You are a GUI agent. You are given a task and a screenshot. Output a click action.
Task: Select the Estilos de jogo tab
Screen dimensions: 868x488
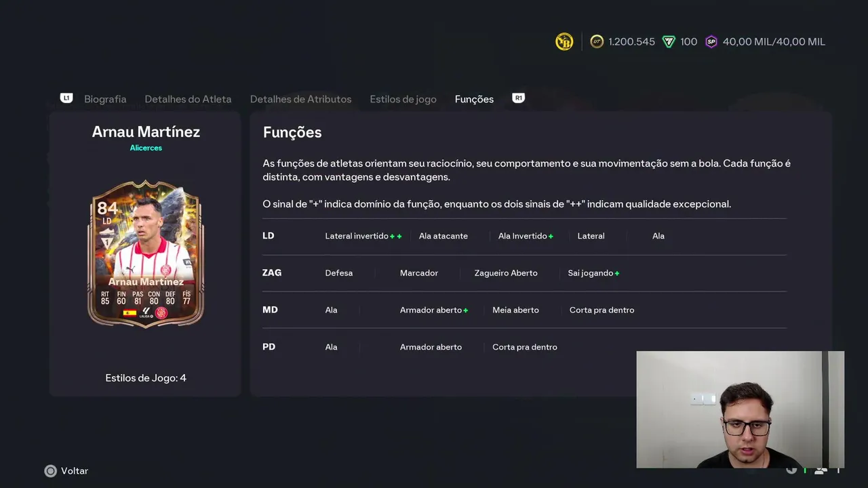pyautogui.click(x=403, y=99)
